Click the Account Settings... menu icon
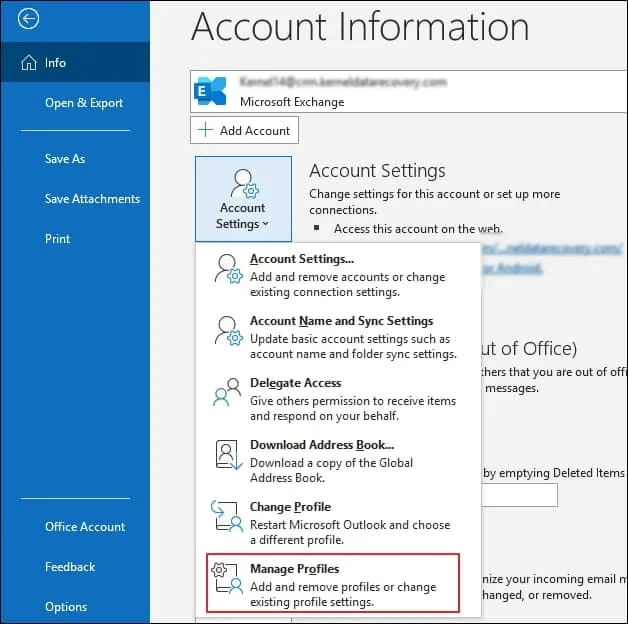Screen dimensions: 628x624 click(x=228, y=269)
